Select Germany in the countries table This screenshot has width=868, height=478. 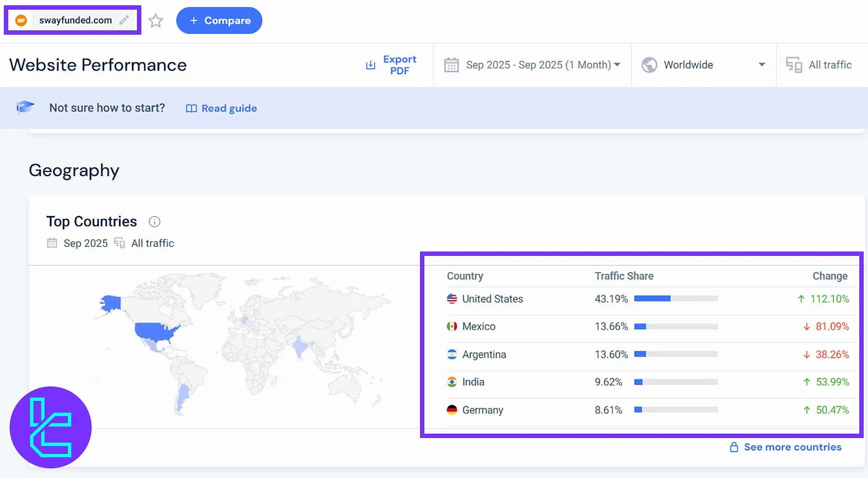[483, 410]
